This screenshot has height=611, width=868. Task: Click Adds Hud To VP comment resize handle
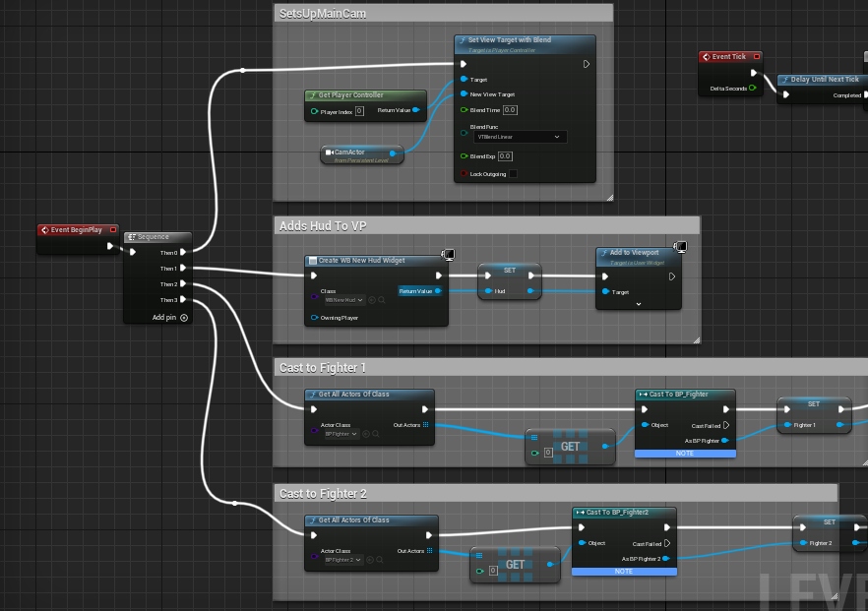click(697, 340)
